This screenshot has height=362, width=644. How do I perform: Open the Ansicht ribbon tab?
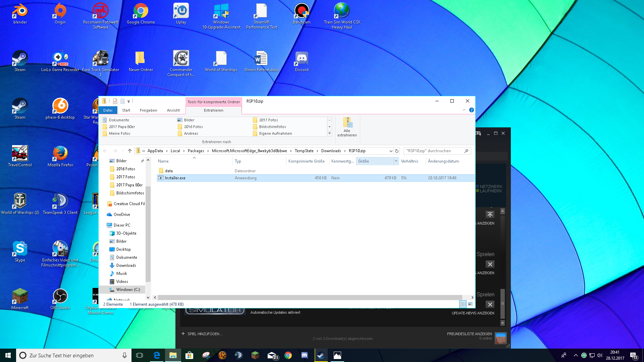173,110
